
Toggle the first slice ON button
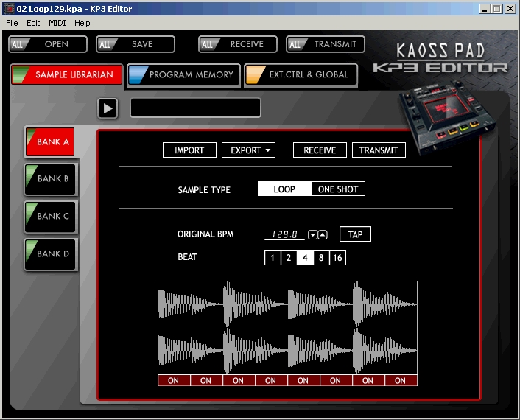coord(174,380)
